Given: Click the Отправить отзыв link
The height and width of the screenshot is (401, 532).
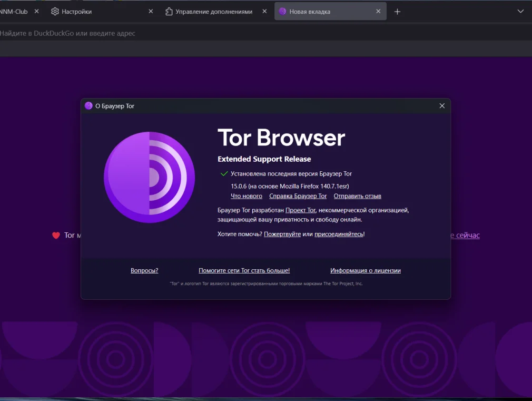Looking at the screenshot, I should (x=357, y=196).
